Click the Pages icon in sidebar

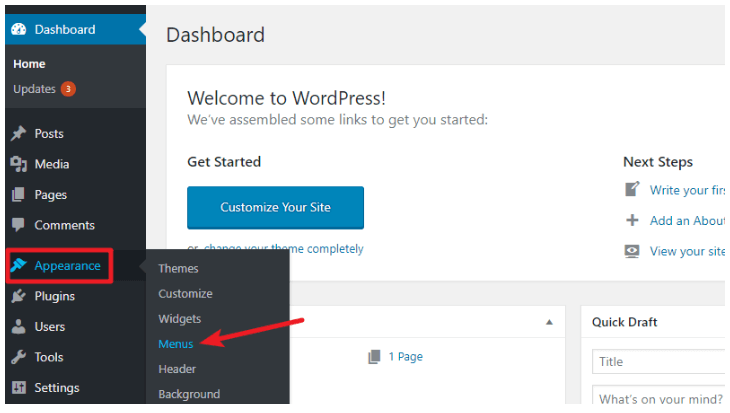coord(19,195)
